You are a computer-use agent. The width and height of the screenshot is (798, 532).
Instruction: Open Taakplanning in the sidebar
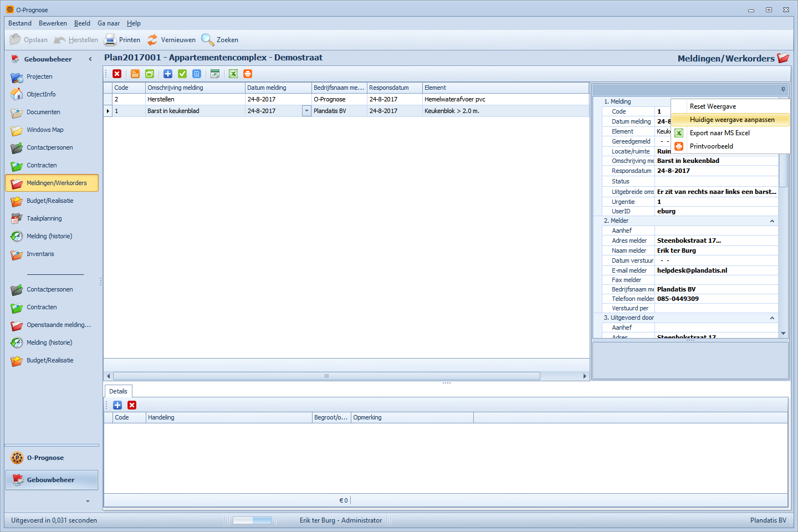(44, 218)
